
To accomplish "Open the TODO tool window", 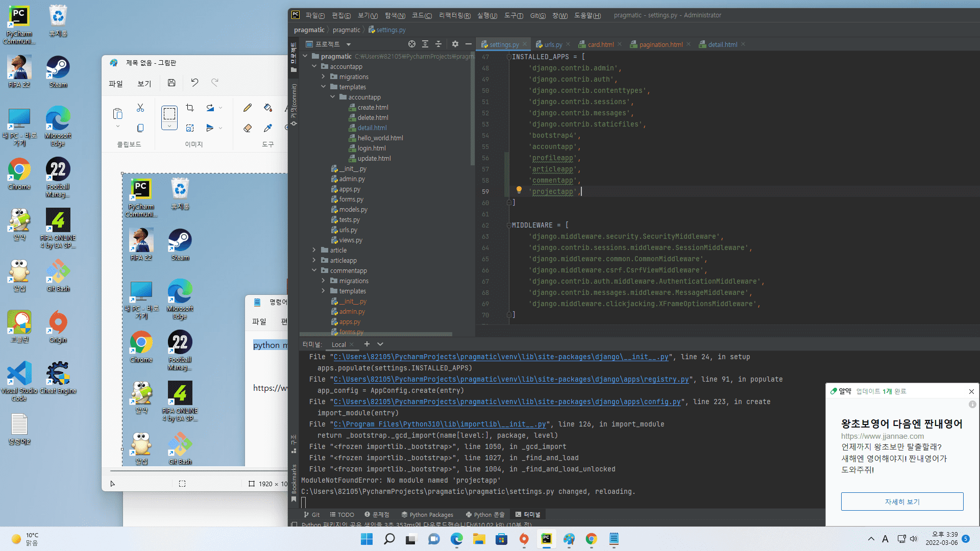I will point(342,514).
